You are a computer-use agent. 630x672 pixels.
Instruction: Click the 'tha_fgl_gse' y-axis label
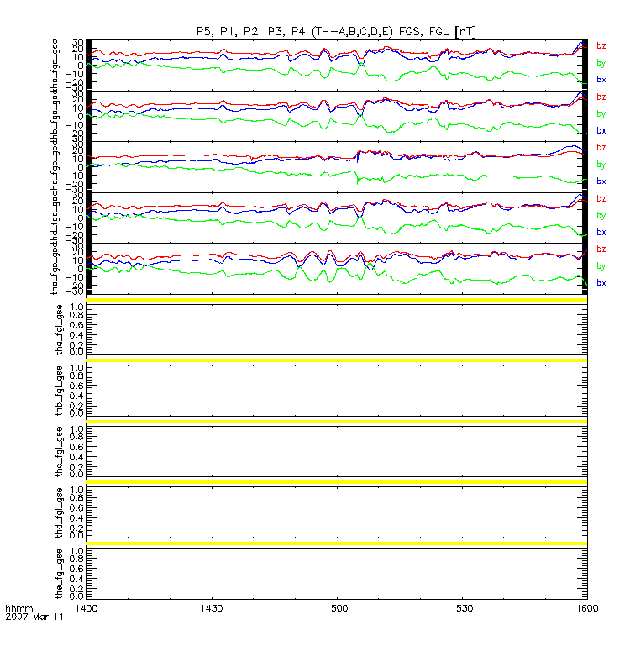59,329
